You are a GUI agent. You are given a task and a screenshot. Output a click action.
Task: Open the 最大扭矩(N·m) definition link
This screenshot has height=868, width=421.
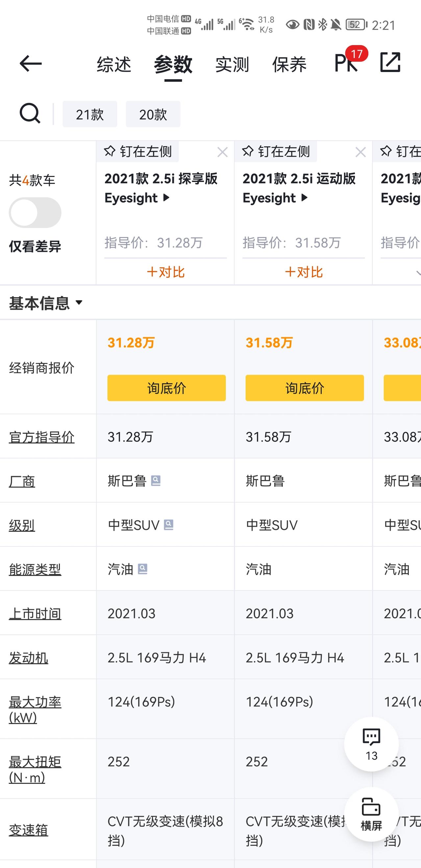(x=35, y=770)
